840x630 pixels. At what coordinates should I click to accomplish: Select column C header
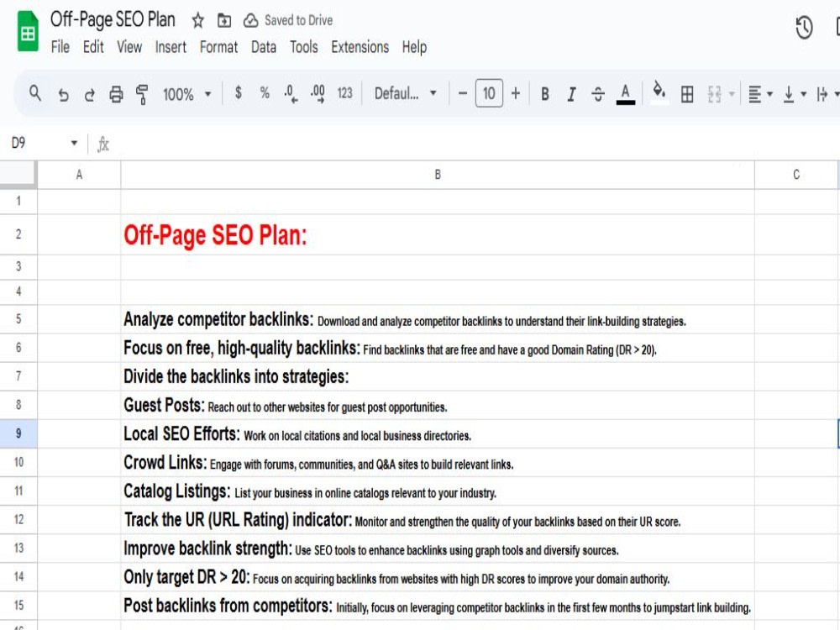[796, 175]
